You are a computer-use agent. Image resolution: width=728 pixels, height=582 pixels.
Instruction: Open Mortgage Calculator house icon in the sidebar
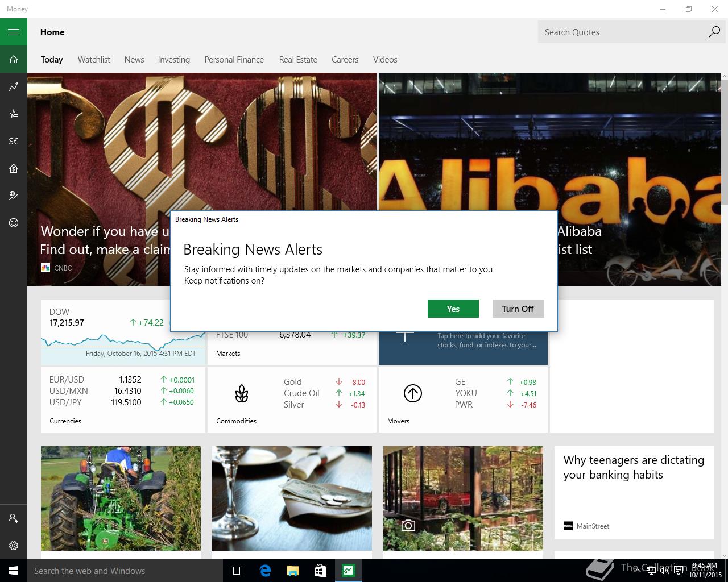pos(14,168)
